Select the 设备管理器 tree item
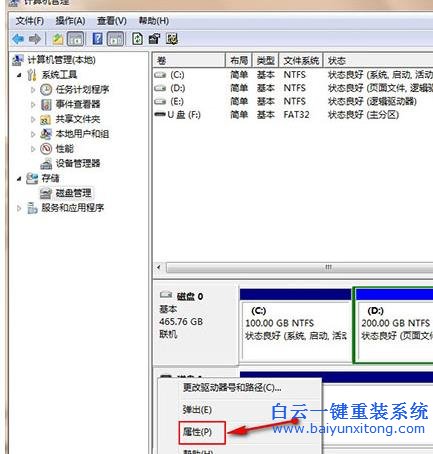Image resolution: width=433 pixels, height=454 pixels. 78,164
